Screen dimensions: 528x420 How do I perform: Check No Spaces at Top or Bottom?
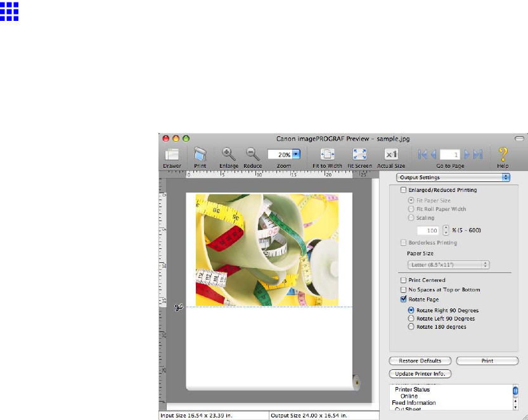(x=403, y=290)
